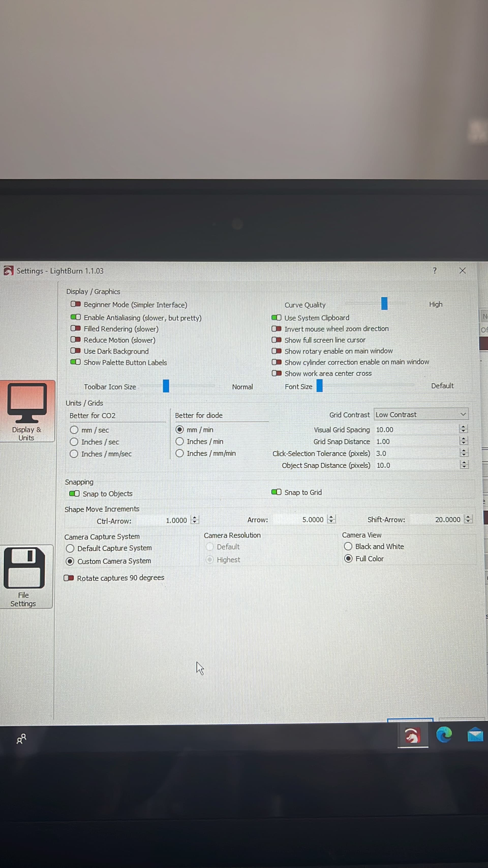The height and width of the screenshot is (868, 488).
Task: Click the Grid Snap Distance stepper arrows
Action: (x=463, y=441)
